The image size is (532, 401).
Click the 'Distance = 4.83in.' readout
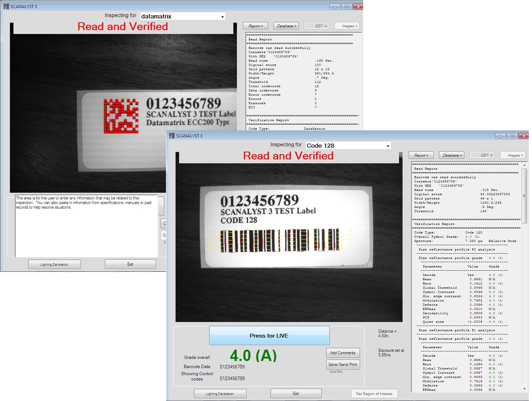pos(387,333)
